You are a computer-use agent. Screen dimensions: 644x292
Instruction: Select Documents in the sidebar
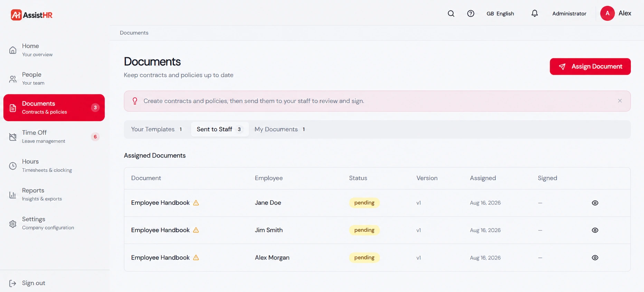tap(54, 108)
